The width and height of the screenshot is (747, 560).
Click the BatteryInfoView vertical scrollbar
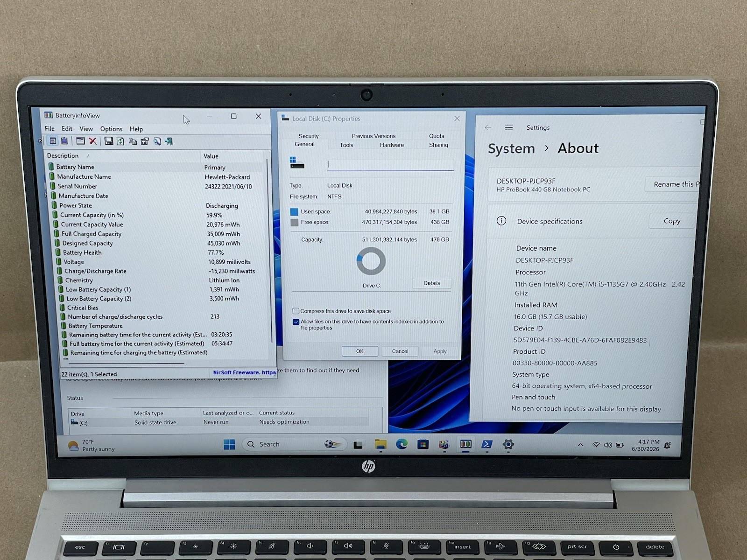click(x=268, y=252)
